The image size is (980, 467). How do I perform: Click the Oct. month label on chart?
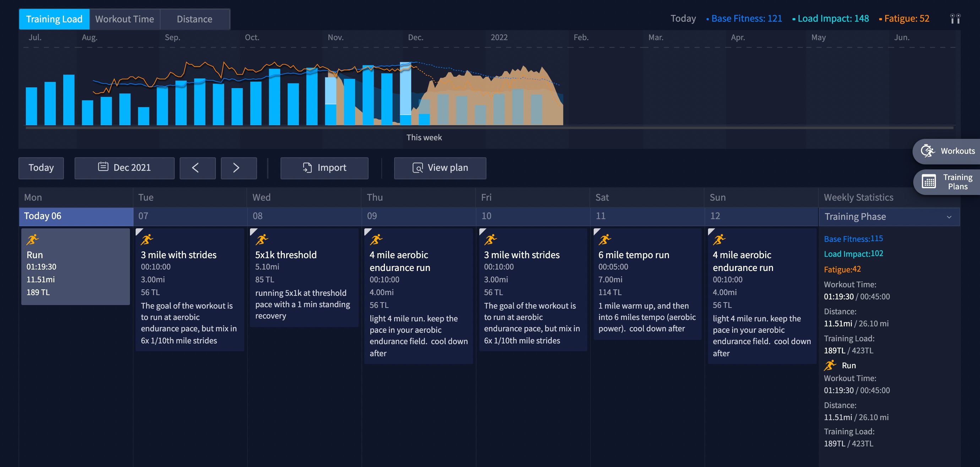click(252, 37)
